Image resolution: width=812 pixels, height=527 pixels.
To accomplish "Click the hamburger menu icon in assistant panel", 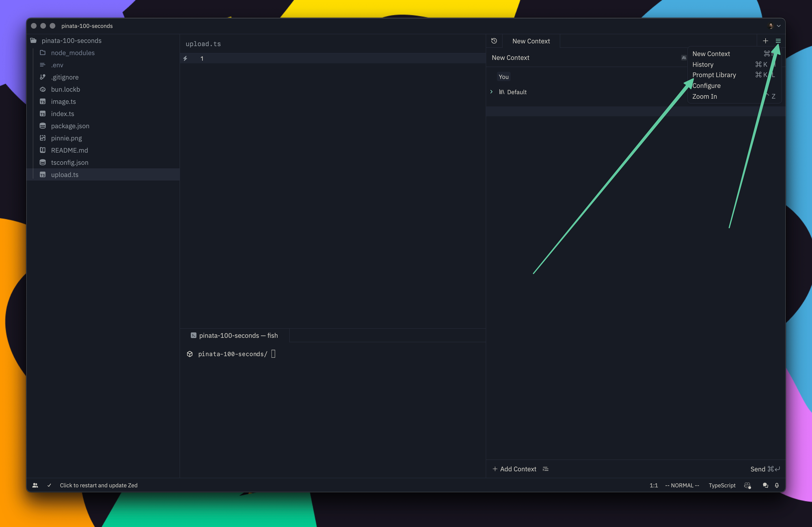I will click(x=778, y=41).
